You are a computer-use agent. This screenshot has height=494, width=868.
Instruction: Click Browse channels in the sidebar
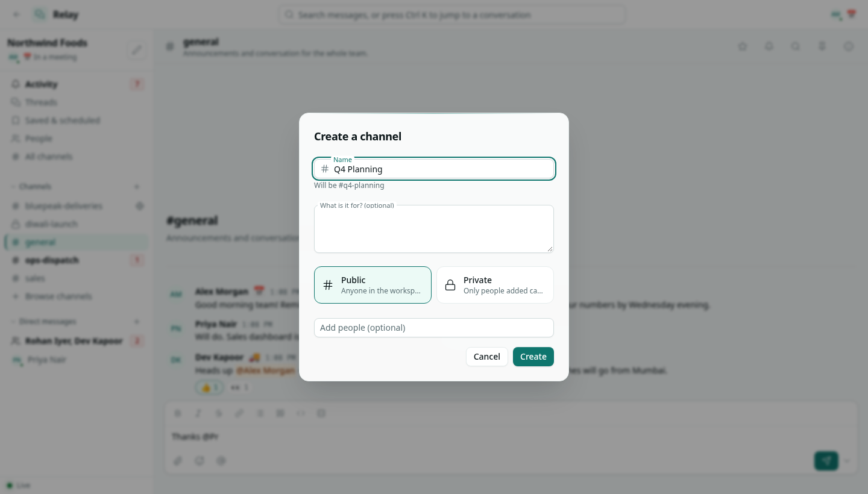tap(76, 296)
